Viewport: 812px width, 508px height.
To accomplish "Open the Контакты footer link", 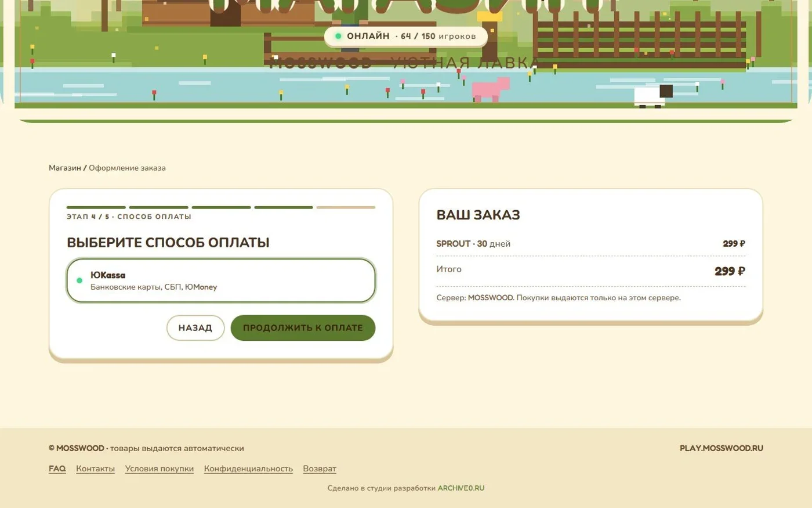I will click(96, 469).
